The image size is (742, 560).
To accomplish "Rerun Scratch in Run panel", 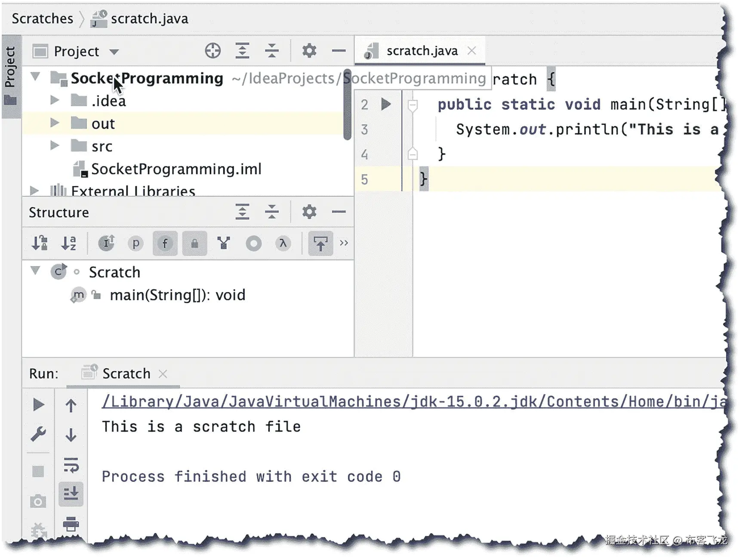I will click(38, 404).
